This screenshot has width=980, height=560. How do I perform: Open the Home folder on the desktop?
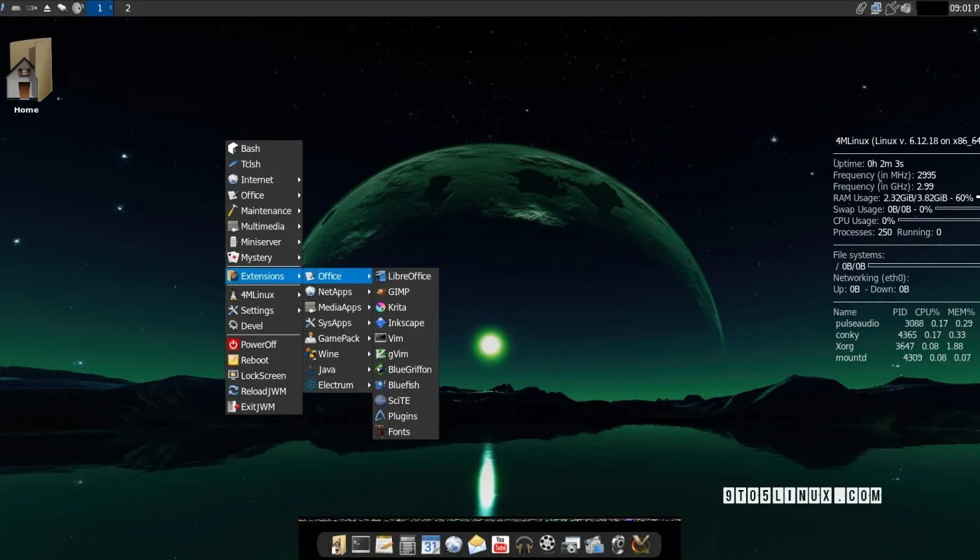tap(27, 68)
